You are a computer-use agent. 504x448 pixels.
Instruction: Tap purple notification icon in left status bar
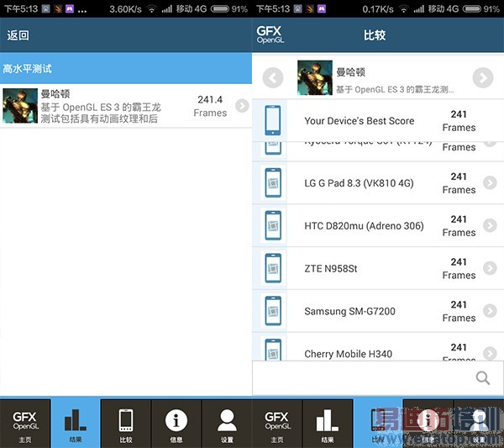click(70, 9)
